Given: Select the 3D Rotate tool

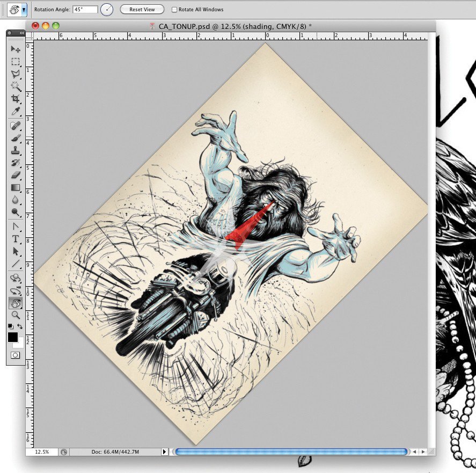Looking at the screenshot, I should (16, 278).
